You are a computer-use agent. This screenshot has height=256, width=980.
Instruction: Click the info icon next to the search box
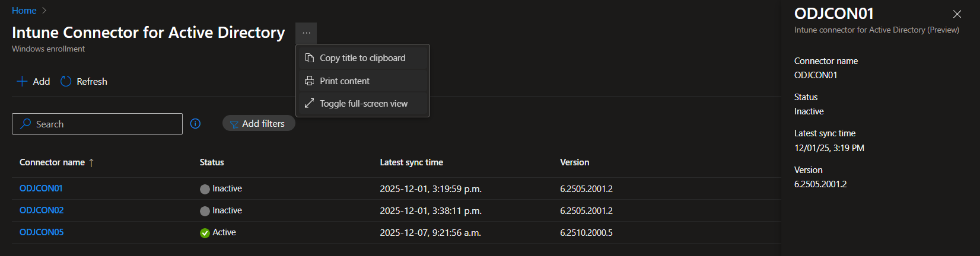[x=195, y=123]
